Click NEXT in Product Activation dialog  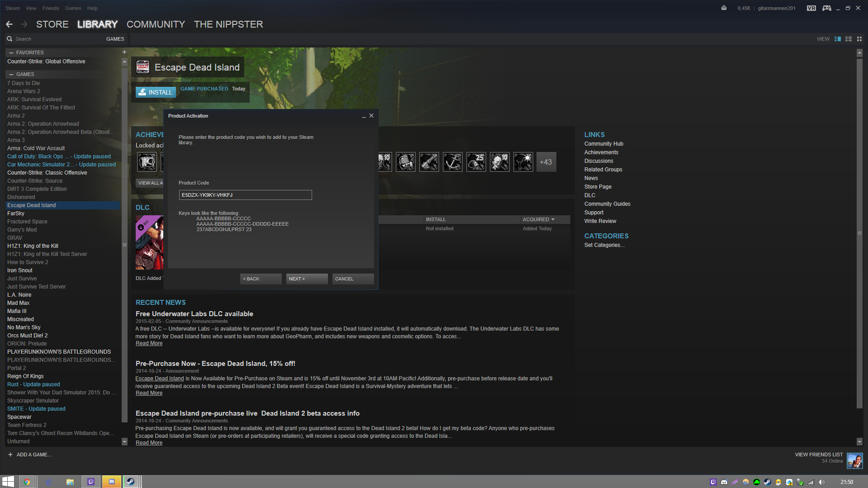tap(307, 279)
